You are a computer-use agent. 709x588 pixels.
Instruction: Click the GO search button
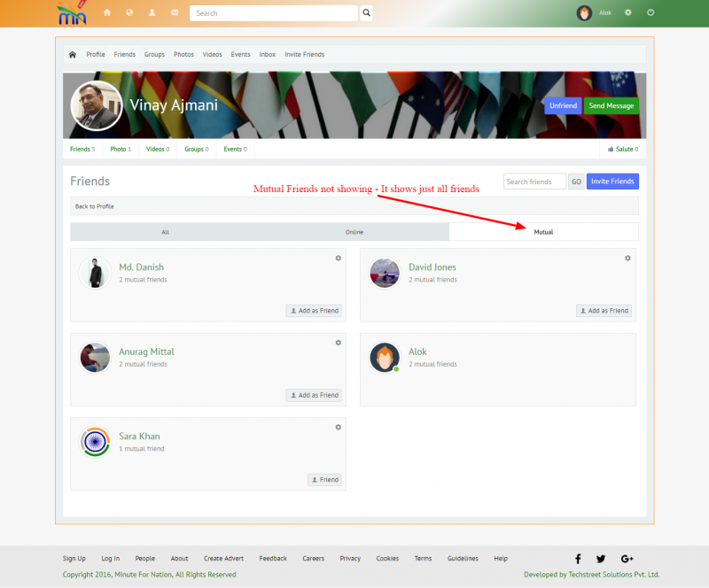pyautogui.click(x=576, y=182)
